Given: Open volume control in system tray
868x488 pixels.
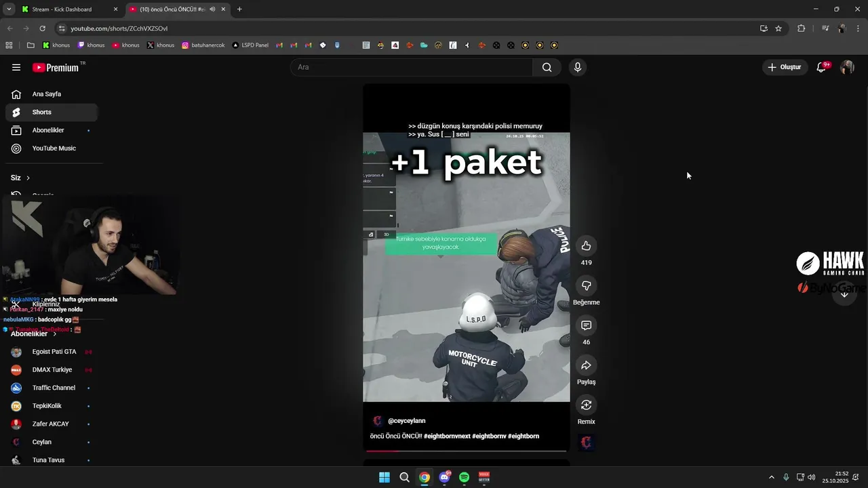Looking at the screenshot, I should (x=812, y=477).
